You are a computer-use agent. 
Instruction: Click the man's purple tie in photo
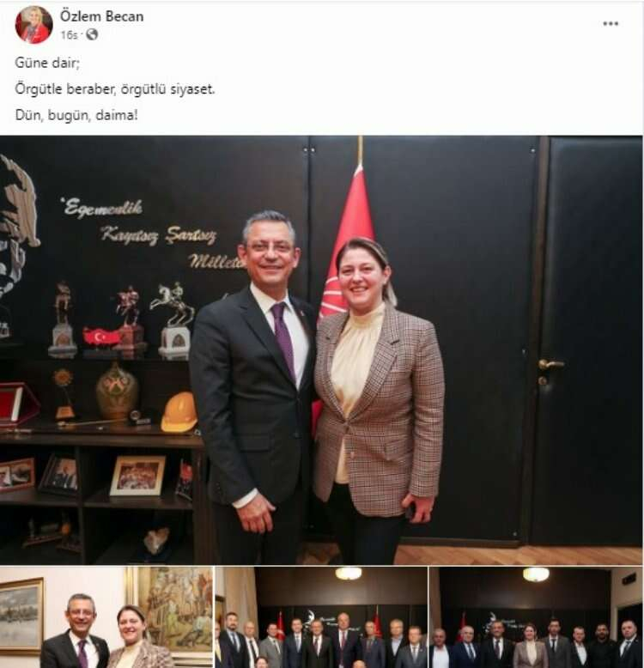pyautogui.click(x=283, y=341)
